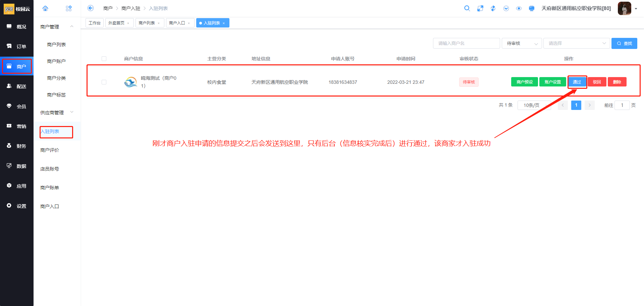Open the app grid icon beside home
The image size is (644, 306).
69,8
